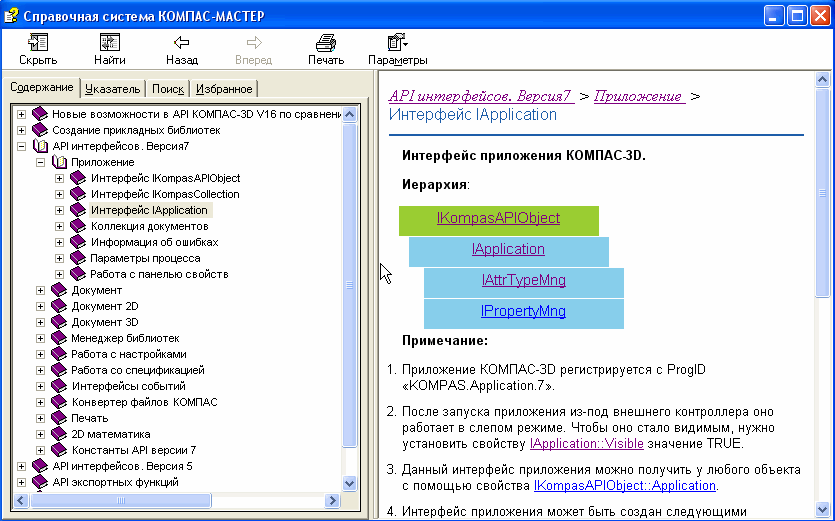835x521 pixels.
Task: Collapse the API интерфейсов. Версия7 node
Action: [x=21, y=146]
